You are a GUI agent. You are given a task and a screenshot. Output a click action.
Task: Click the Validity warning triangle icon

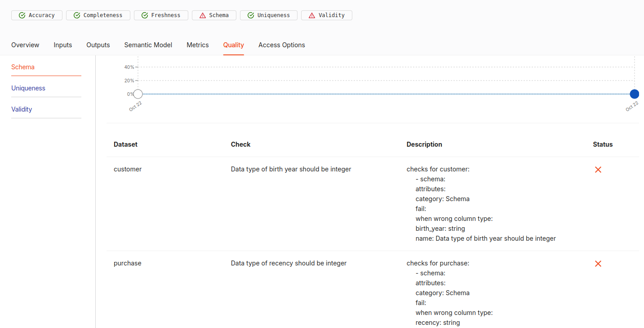(x=312, y=15)
